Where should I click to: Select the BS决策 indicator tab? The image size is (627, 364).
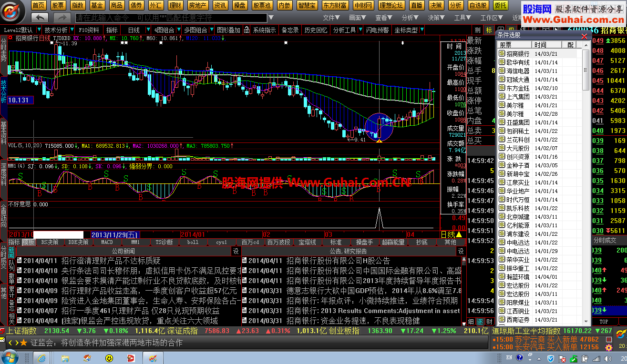(x=50, y=242)
